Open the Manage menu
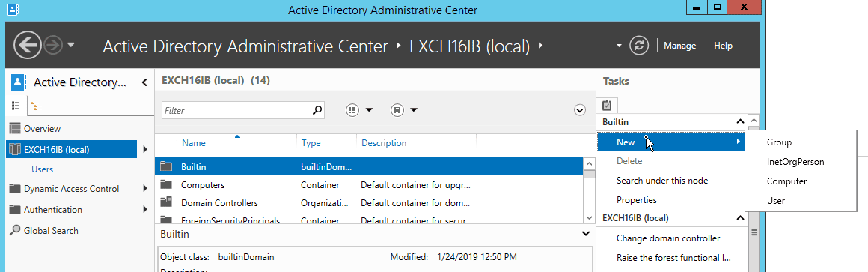 [x=679, y=46]
